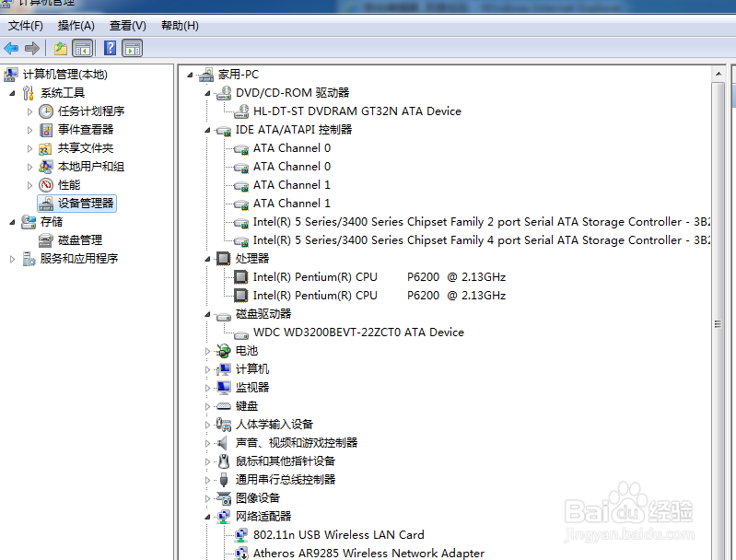
Task: Click the device tree vertical scrollbar thumb
Action: point(718,324)
